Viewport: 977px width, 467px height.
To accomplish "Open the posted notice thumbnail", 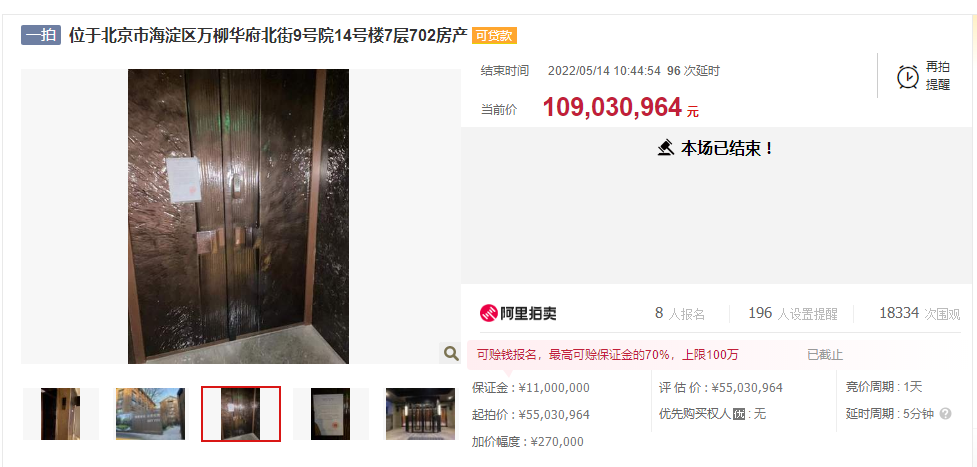I will [330, 413].
